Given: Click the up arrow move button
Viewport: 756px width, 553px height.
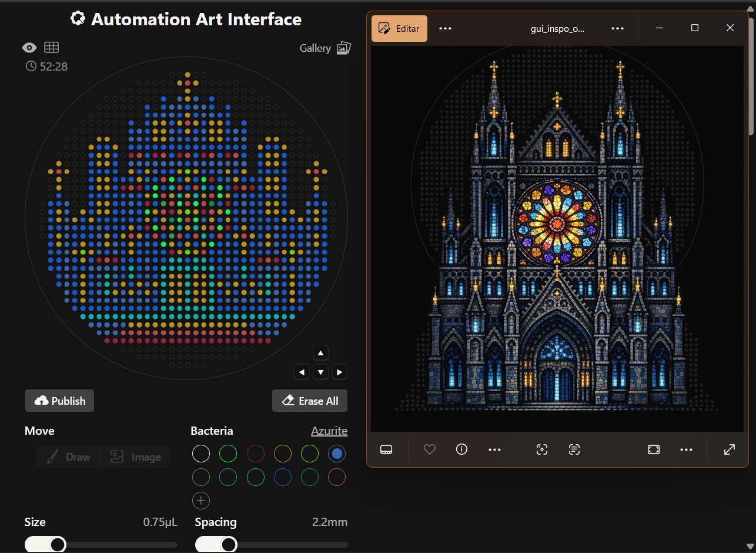Looking at the screenshot, I should point(320,353).
